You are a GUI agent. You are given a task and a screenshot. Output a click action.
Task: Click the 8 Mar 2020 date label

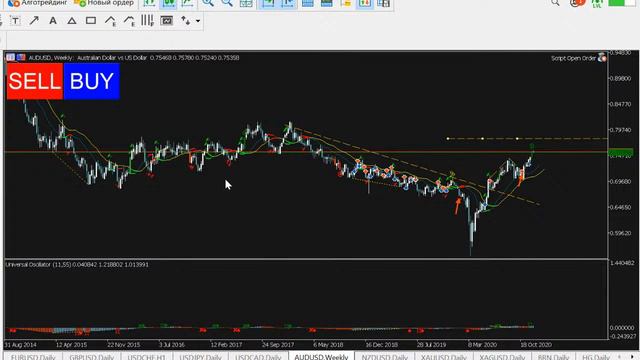[x=482, y=344]
